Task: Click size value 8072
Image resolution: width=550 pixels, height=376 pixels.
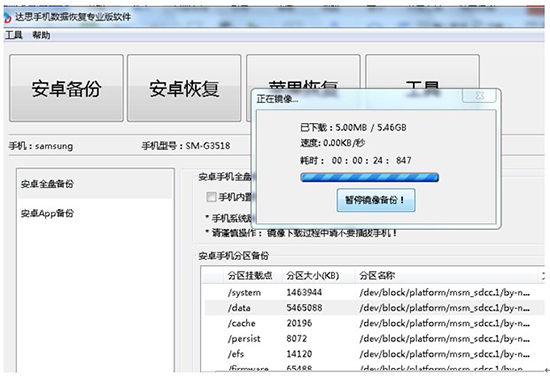Action: (297, 339)
